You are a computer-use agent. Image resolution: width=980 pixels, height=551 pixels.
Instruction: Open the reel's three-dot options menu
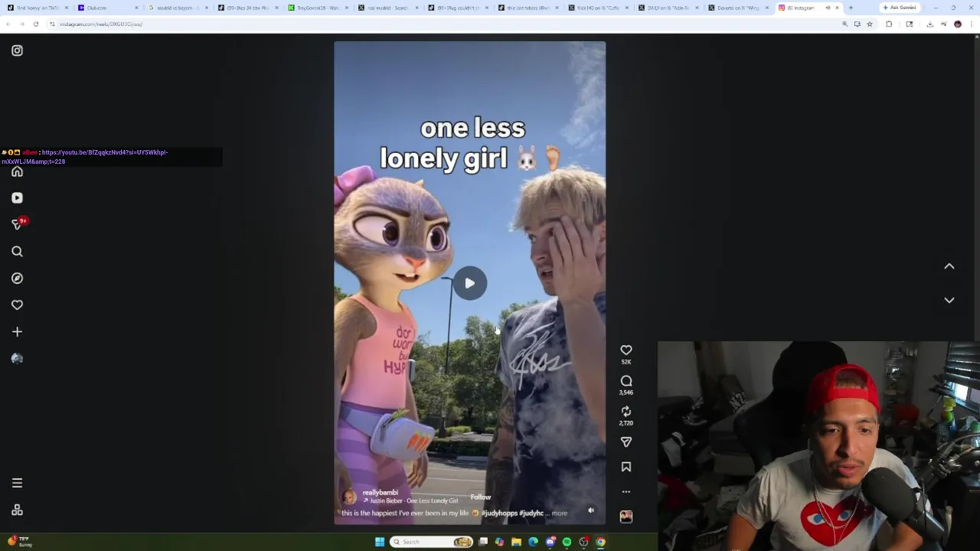point(626,491)
